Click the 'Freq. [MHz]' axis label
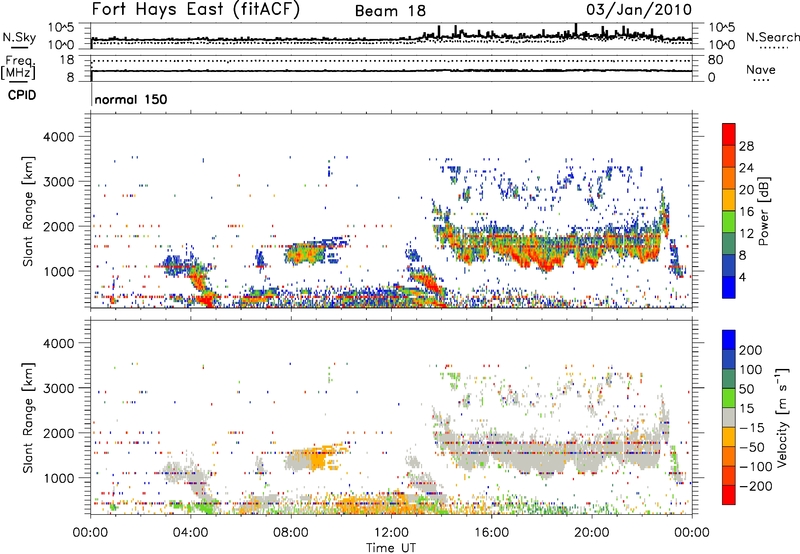Image resolution: width=800 pixels, height=554 pixels. [18, 68]
